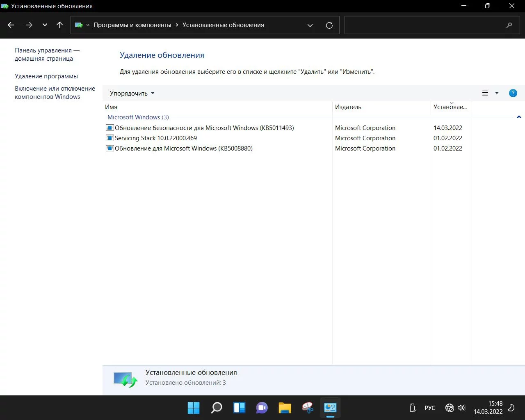This screenshot has width=525, height=420.
Task: Sort by the 'Издатель' column header
Action: (381, 107)
